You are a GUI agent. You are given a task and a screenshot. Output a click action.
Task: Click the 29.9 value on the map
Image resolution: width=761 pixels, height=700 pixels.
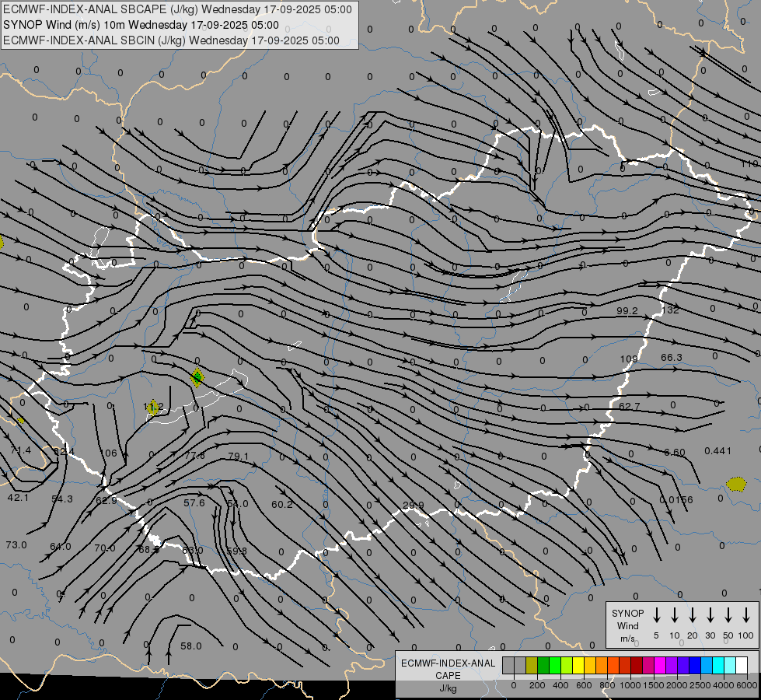[x=414, y=506]
